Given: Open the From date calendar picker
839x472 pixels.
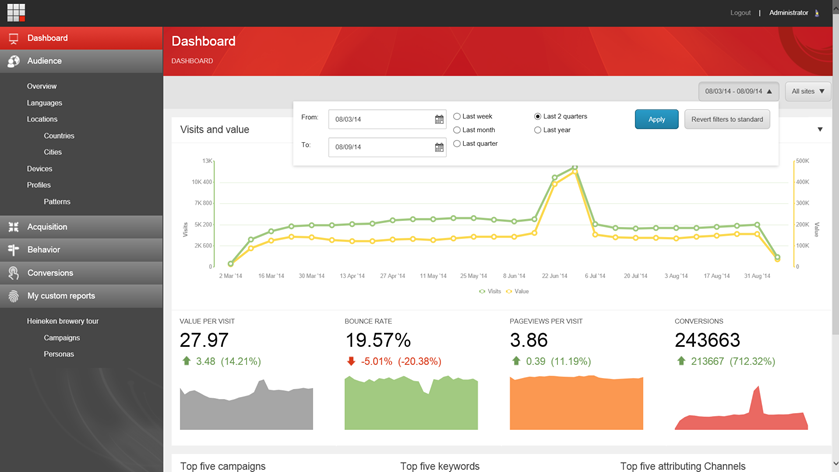Looking at the screenshot, I should [439, 119].
